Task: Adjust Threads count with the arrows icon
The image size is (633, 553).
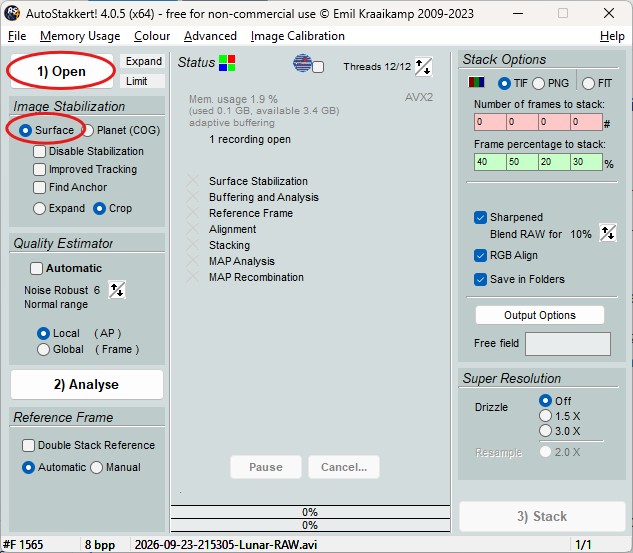Action: click(x=423, y=67)
